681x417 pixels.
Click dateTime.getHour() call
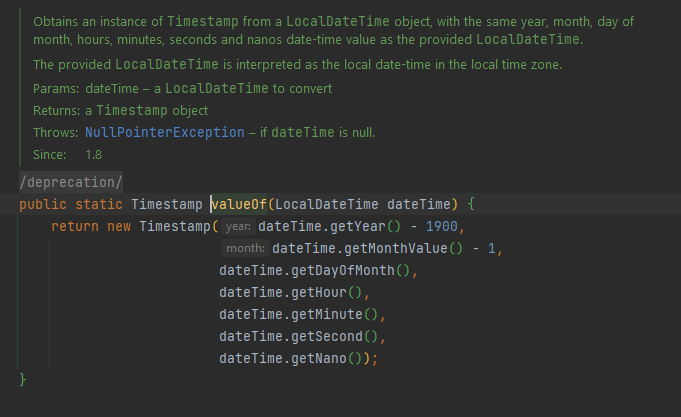click(291, 292)
